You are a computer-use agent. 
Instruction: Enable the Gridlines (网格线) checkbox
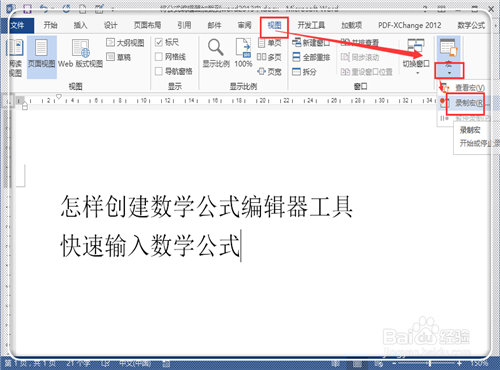[x=159, y=57]
